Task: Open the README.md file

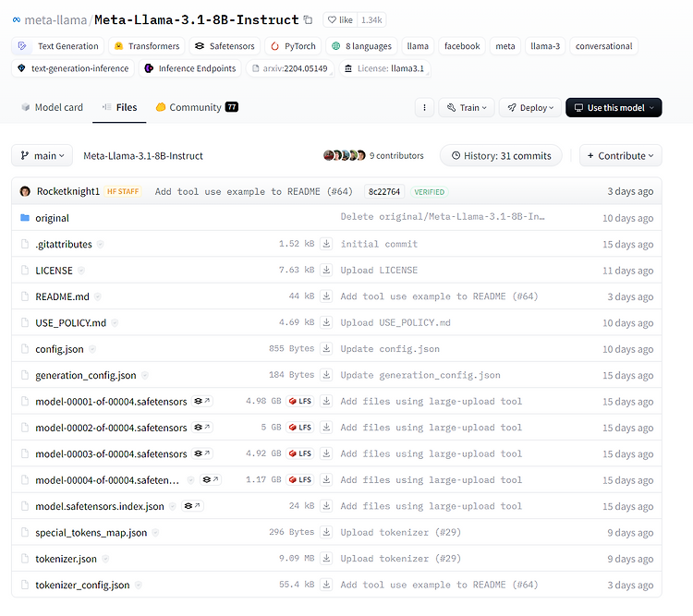Action: [62, 296]
